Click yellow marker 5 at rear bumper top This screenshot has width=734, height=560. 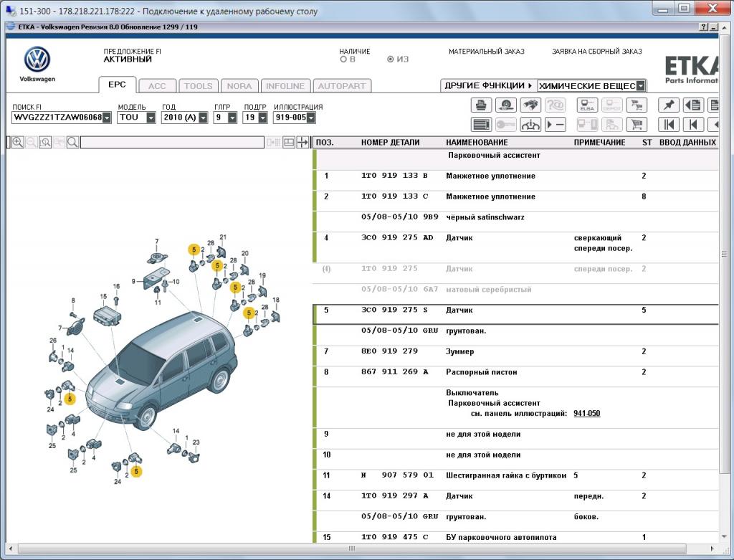coord(194,250)
